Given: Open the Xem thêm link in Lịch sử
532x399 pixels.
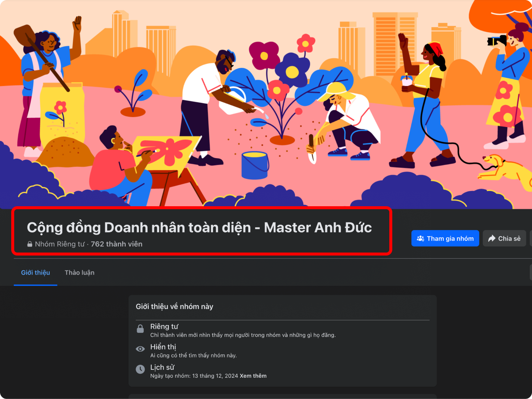Looking at the screenshot, I should point(253,376).
